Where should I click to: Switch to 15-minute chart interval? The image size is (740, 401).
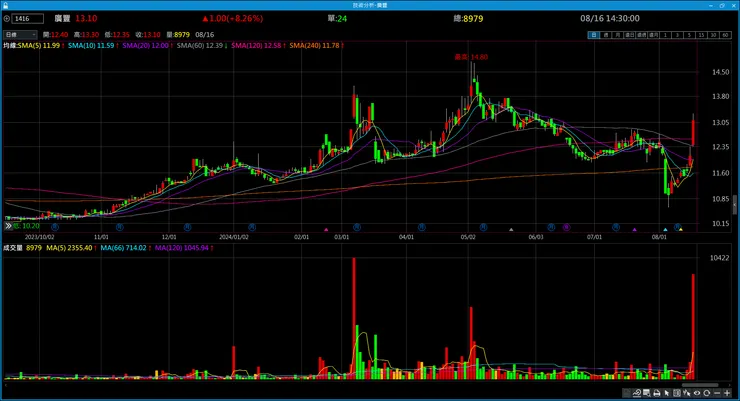[x=701, y=35]
